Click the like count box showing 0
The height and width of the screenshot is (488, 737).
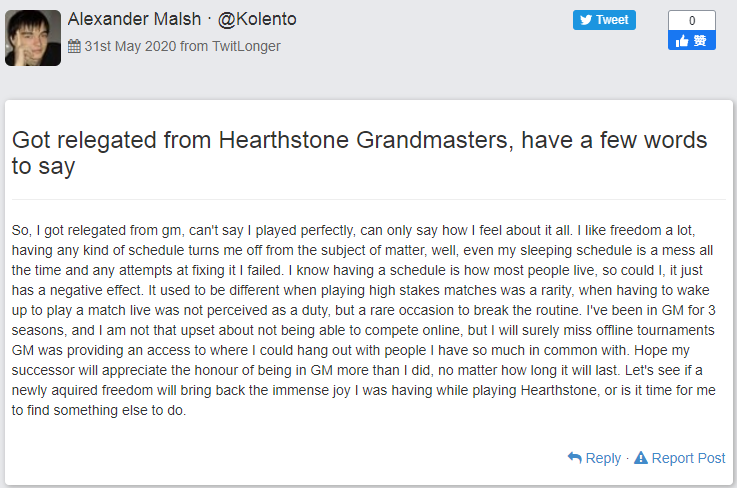[x=692, y=20]
